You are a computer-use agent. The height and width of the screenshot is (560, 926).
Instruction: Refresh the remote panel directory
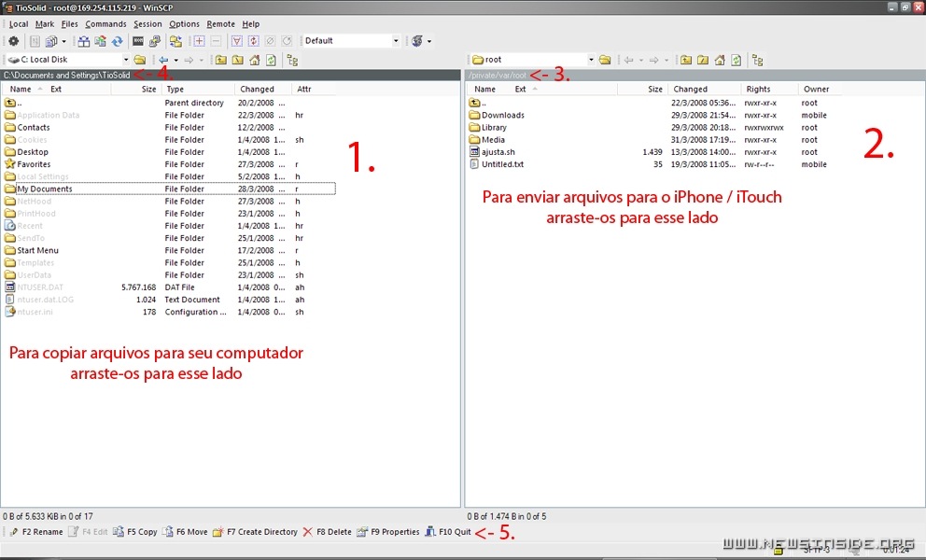(x=736, y=60)
